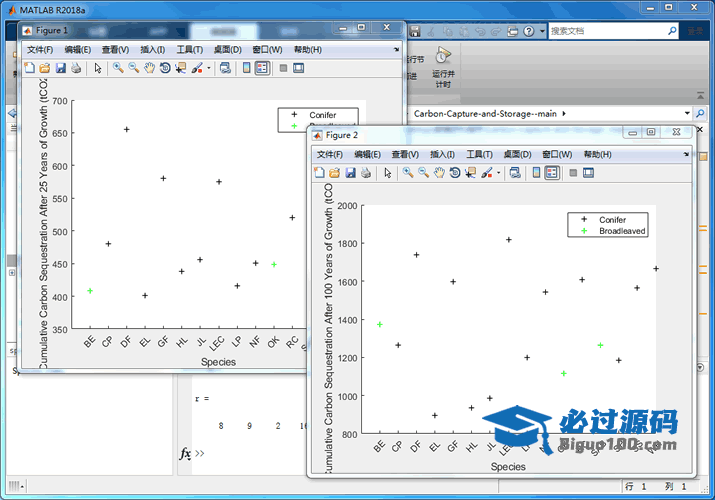
Task: Click Open File icon in Figure 1 toolbar
Action: [45, 68]
